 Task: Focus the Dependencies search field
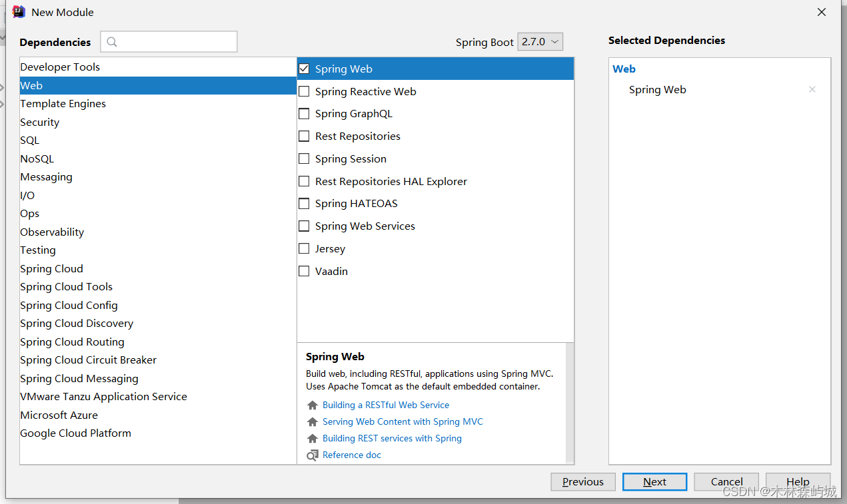tap(169, 41)
